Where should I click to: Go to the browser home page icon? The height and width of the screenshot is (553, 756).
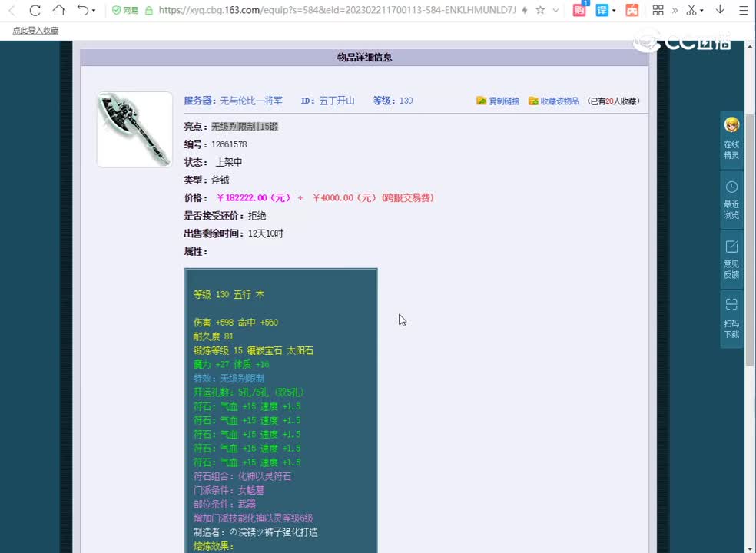click(59, 10)
